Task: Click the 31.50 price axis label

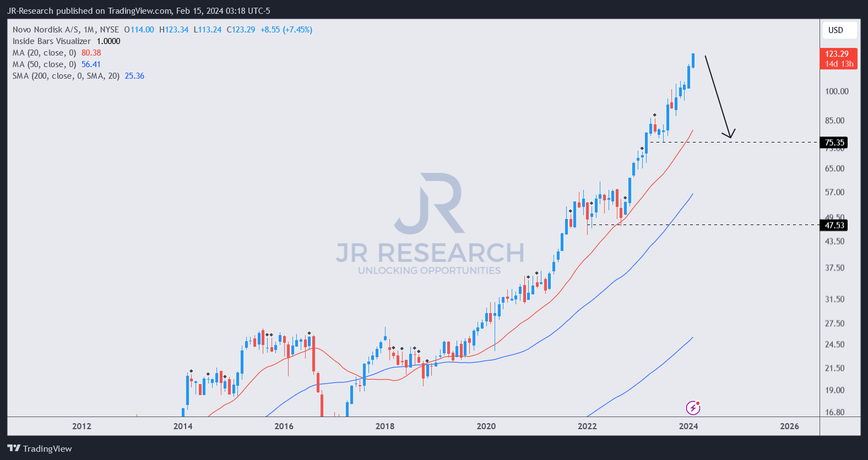Action: [834, 299]
